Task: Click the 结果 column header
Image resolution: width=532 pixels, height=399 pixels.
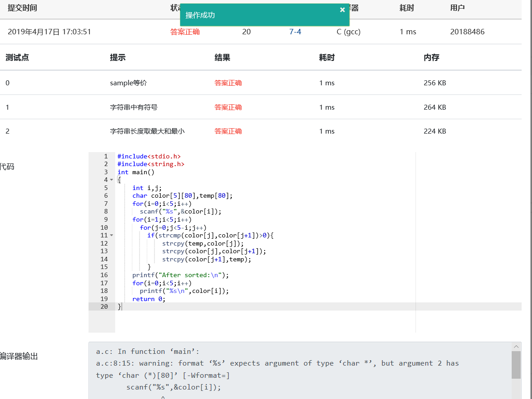Action: [x=222, y=58]
